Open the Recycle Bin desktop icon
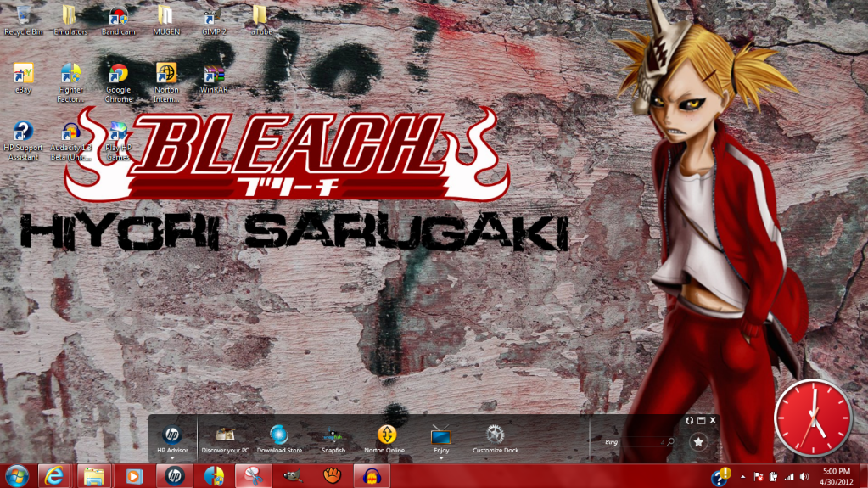868x488 pixels. [x=23, y=20]
